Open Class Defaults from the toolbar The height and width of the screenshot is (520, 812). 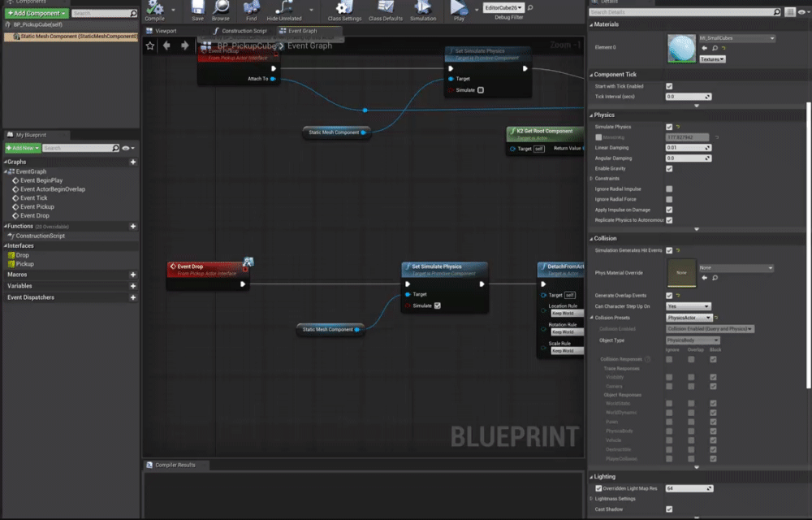click(x=385, y=7)
